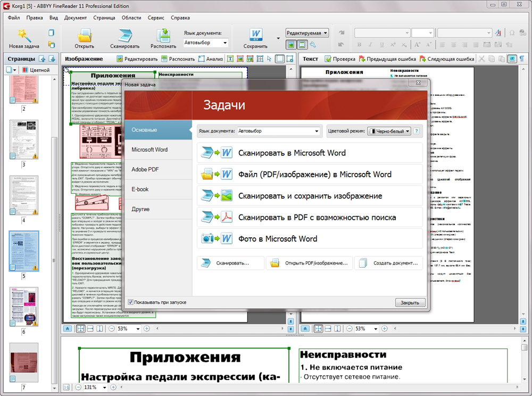This screenshot has height=396, width=532.
Task: Go to Следующая ошибка
Action: coord(447,59)
